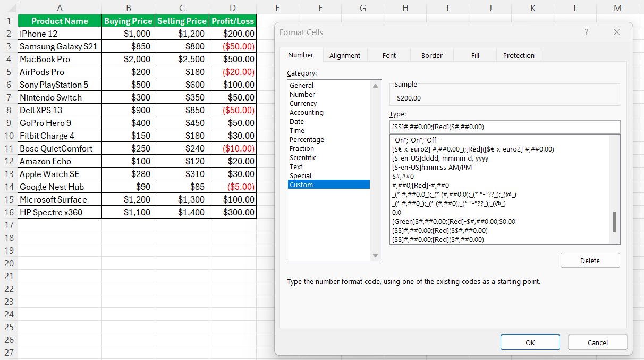Image resolution: width=644 pixels, height=360 pixels.
Task: Click the Help question mark in Format Cells
Action: coord(586,32)
